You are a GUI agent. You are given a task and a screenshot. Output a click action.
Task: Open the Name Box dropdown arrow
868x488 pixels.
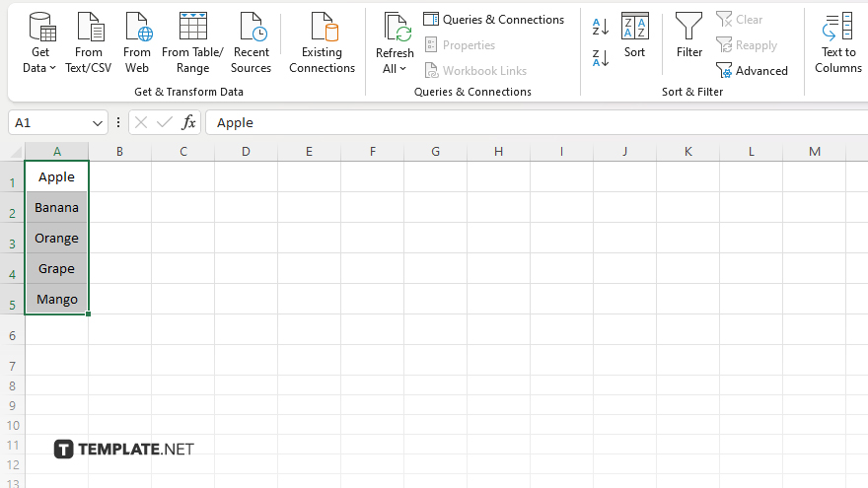(98, 123)
